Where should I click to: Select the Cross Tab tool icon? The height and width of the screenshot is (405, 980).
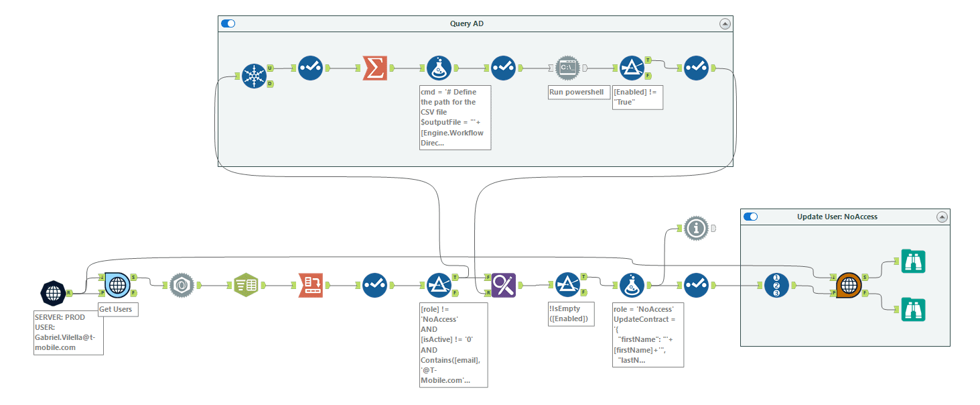pos(311,284)
